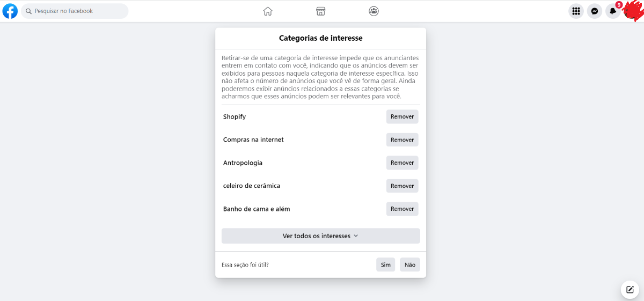This screenshot has height=301, width=644.
Task: Remove the celeiro de cerâmica interest
Action: [402, 186]
